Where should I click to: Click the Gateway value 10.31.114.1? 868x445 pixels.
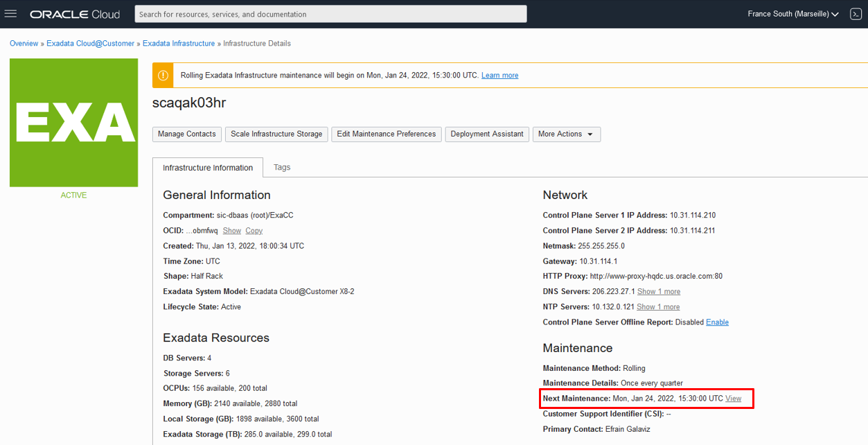pos(599,261)
